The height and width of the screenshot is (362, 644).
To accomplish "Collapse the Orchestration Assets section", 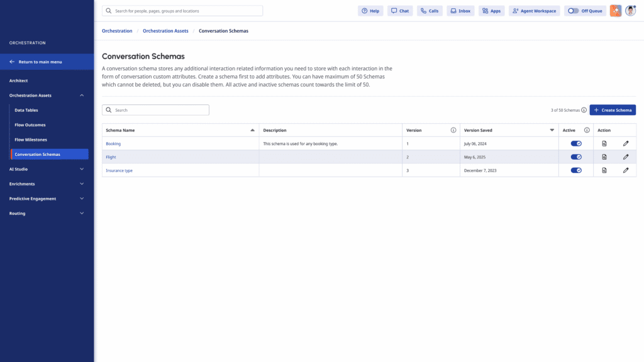I will pyautogui.click(x=82, y=96).
